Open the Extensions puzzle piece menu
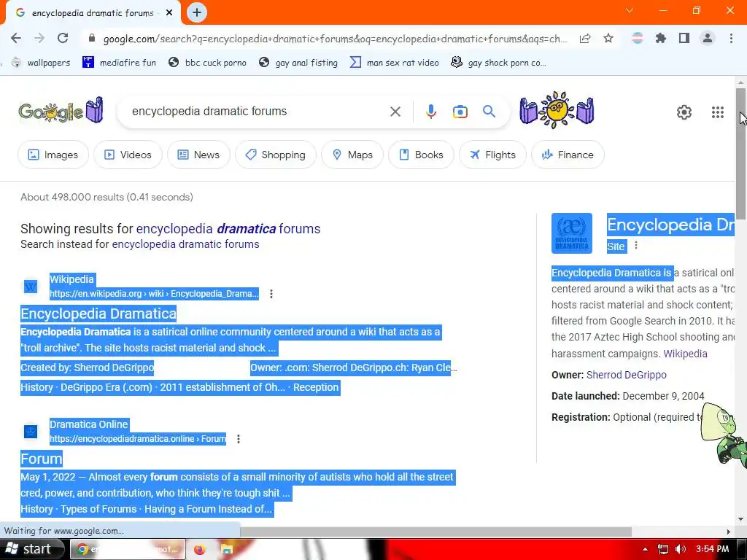The height and width of the screenshot is (560, 747). (x=661, y=38)
